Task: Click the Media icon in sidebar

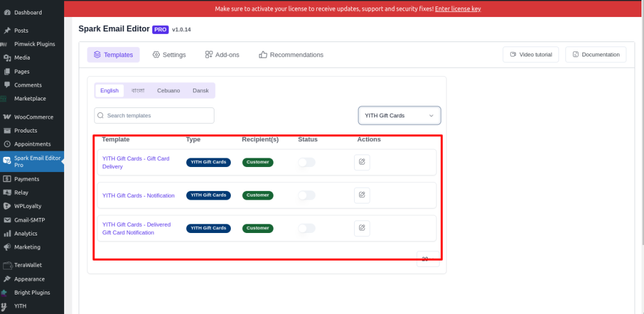Action: click(7, 58)
